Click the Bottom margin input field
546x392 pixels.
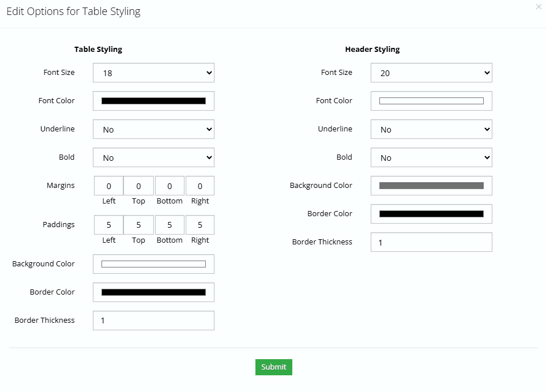point(170,186)
